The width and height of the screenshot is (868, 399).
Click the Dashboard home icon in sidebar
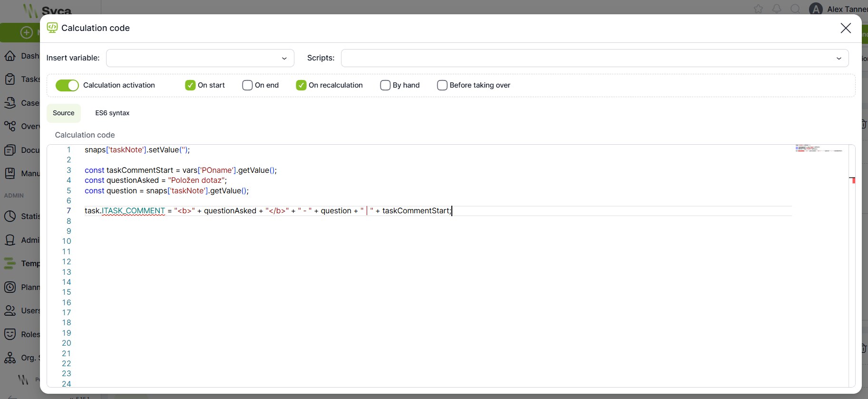tap(10, 56)
